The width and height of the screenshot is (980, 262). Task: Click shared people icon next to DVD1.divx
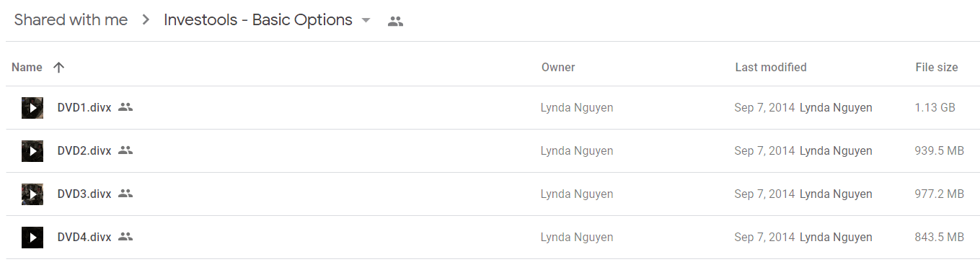click(125, 107)
